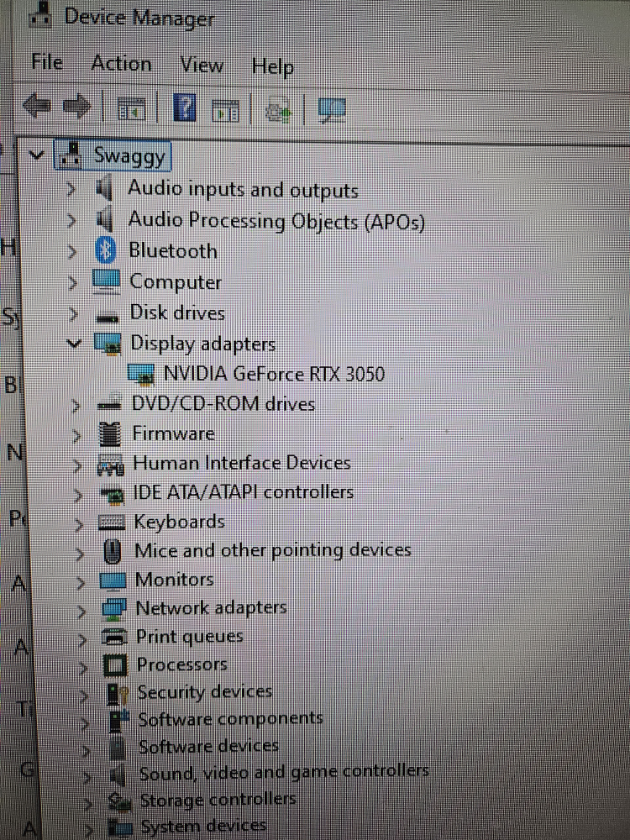Screen dimensions: 630x840
Task: Expand the Keyboards category
Action: 80,524
